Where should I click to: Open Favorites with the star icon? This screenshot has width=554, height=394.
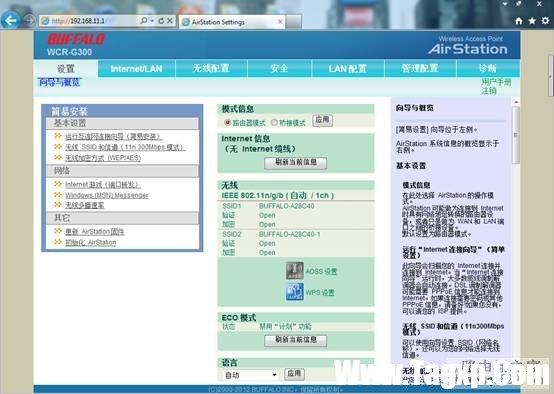[532, 21]
